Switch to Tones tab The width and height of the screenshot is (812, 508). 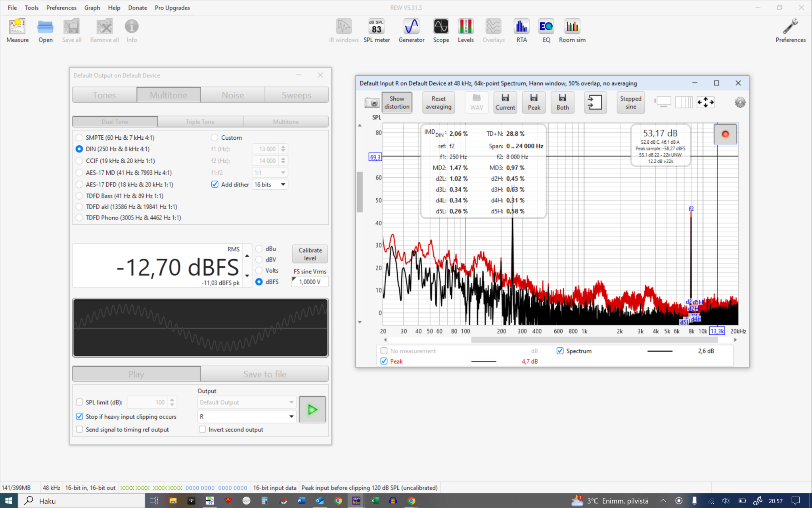point(105,95)
